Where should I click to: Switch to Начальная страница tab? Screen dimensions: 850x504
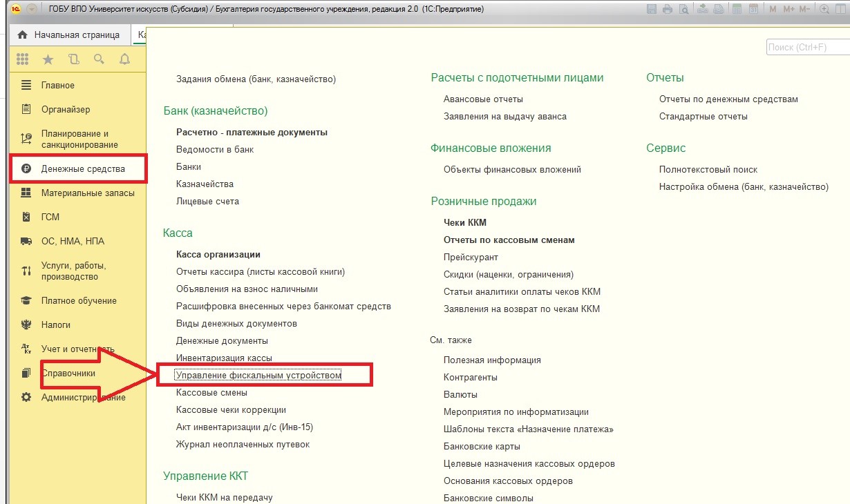(x=69, y=35)
